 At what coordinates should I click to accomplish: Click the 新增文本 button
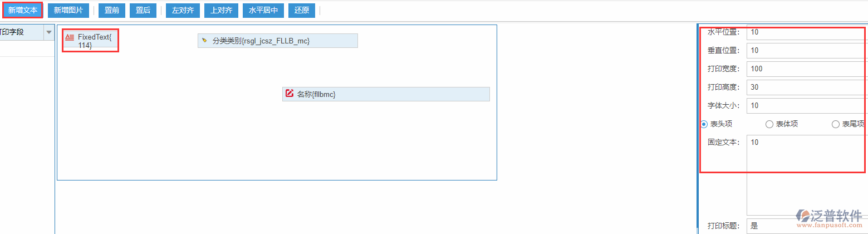click(23, 10)
